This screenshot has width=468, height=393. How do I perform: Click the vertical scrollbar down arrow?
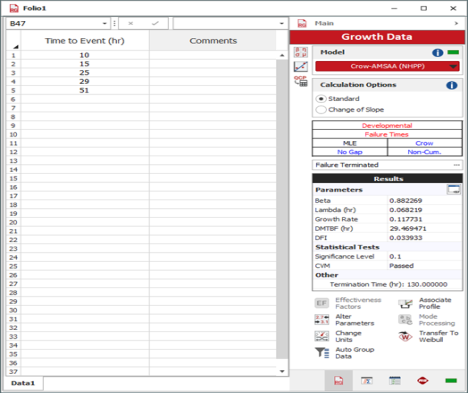point(282,371)
